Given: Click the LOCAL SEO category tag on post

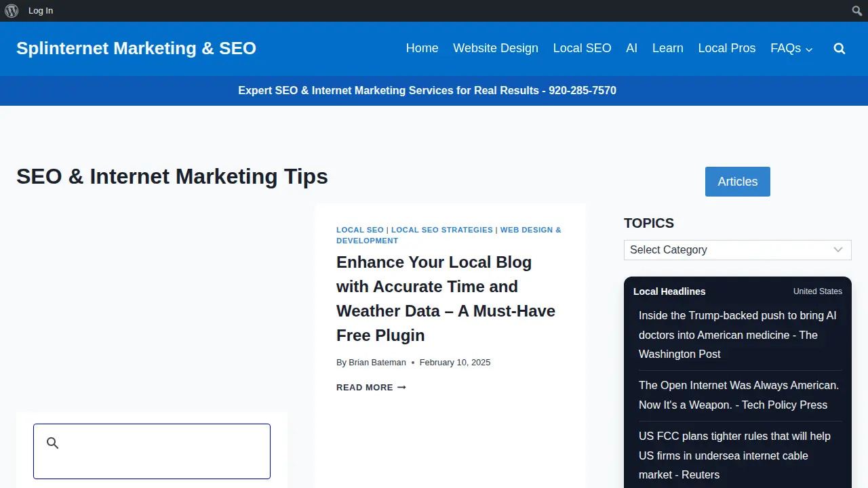Looking at the screenshot, I should (360, 230).
